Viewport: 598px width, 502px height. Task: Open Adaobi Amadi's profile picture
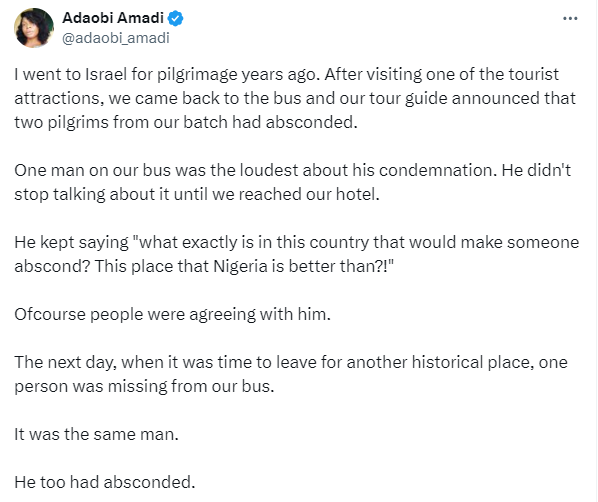tap(34, 28)
